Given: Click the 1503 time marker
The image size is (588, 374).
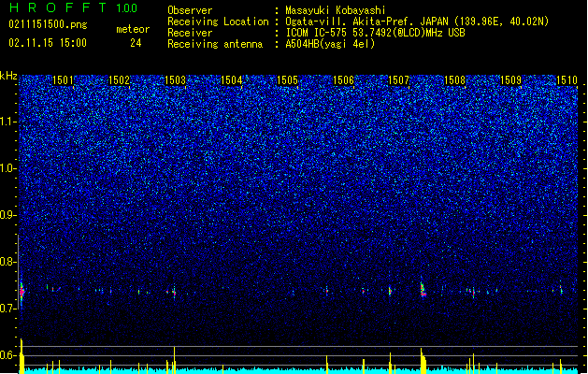Looking at the screenshot, I should [x=175, y=80].
